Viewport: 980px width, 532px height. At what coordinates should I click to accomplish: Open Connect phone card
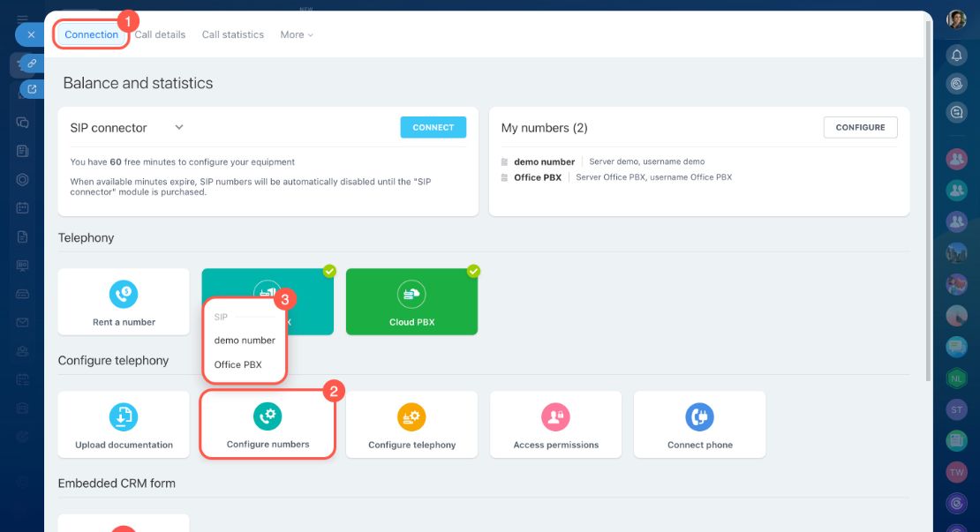[699, 424]
